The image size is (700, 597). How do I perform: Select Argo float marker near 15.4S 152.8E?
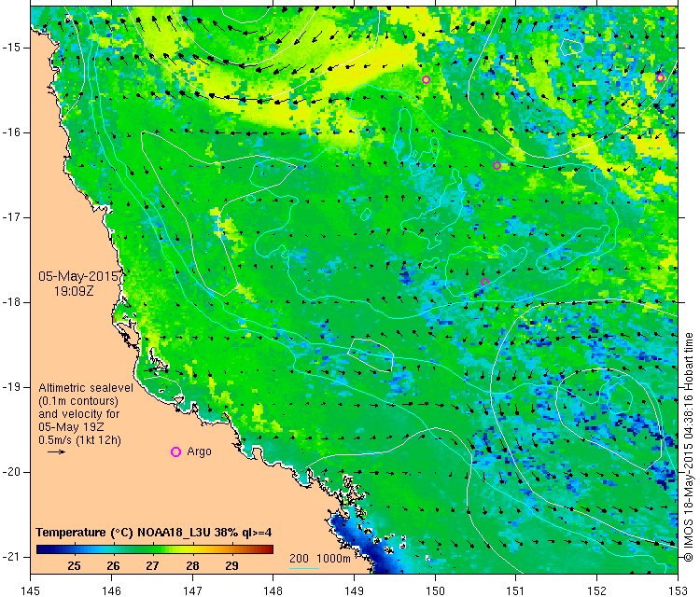(x=660, y=78)
